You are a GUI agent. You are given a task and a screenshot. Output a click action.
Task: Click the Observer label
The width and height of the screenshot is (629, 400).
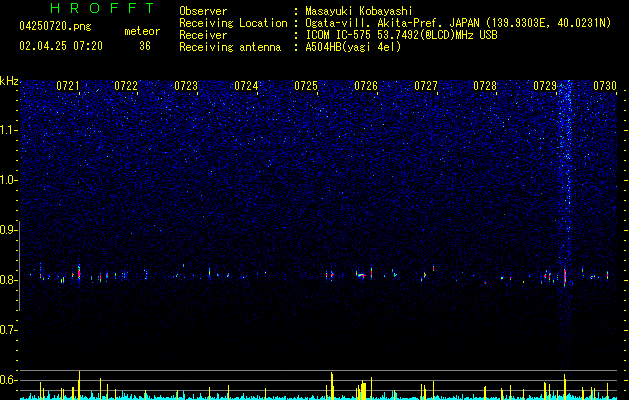pyautogui.click(x=203, y=11)
